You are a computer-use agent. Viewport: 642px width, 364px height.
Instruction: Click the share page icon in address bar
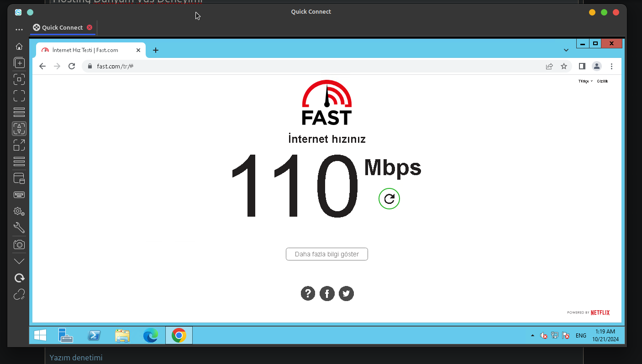pyautogui.click(x=549, y=66)
